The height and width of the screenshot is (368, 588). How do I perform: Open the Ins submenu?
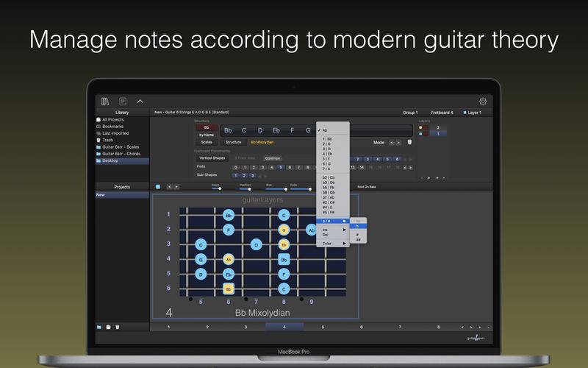(333, 230)
